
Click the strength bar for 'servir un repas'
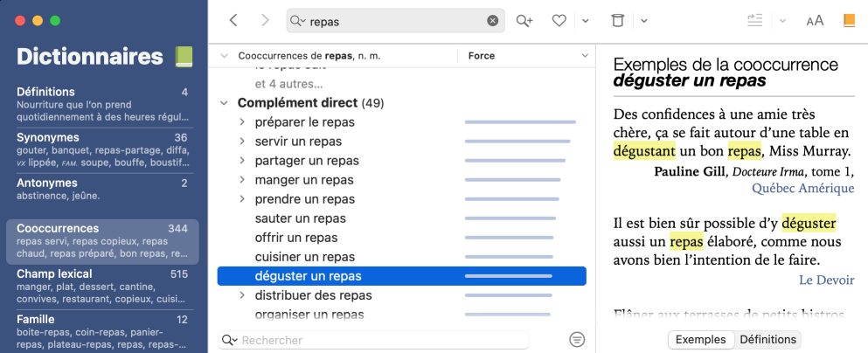517,141
